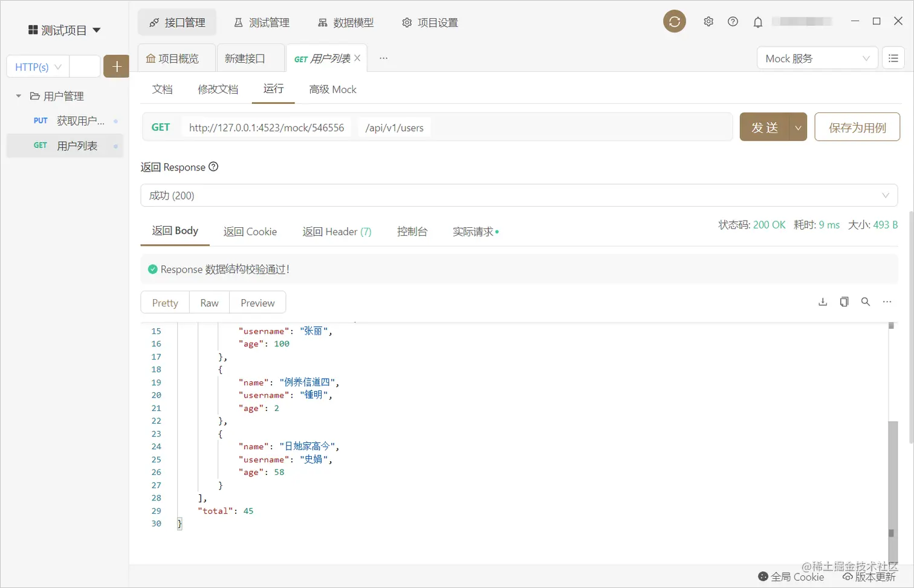
Task: Open the notifications bell icon
Action: click(757, 22)
